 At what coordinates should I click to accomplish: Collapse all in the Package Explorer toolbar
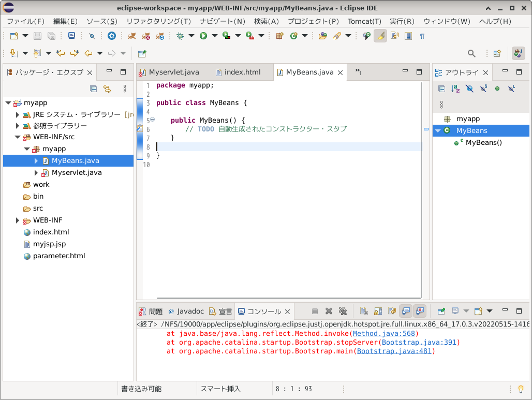[93, 89]
